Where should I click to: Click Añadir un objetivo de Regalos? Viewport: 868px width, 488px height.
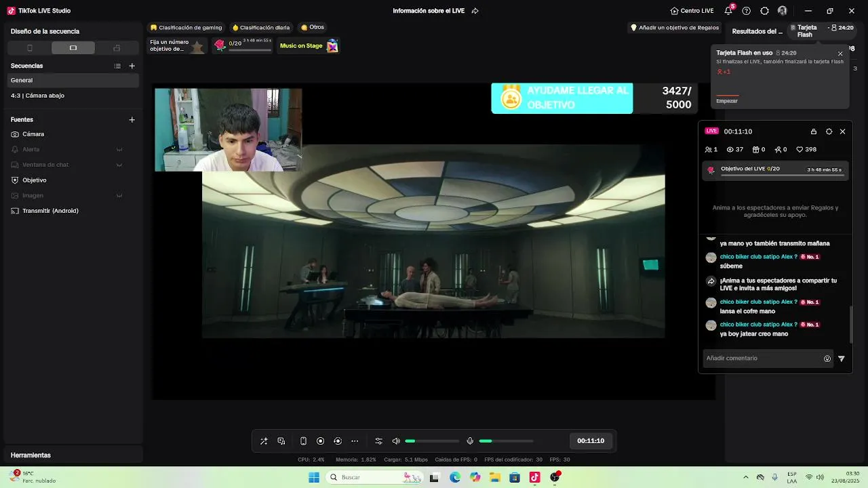tap(675, 28)
